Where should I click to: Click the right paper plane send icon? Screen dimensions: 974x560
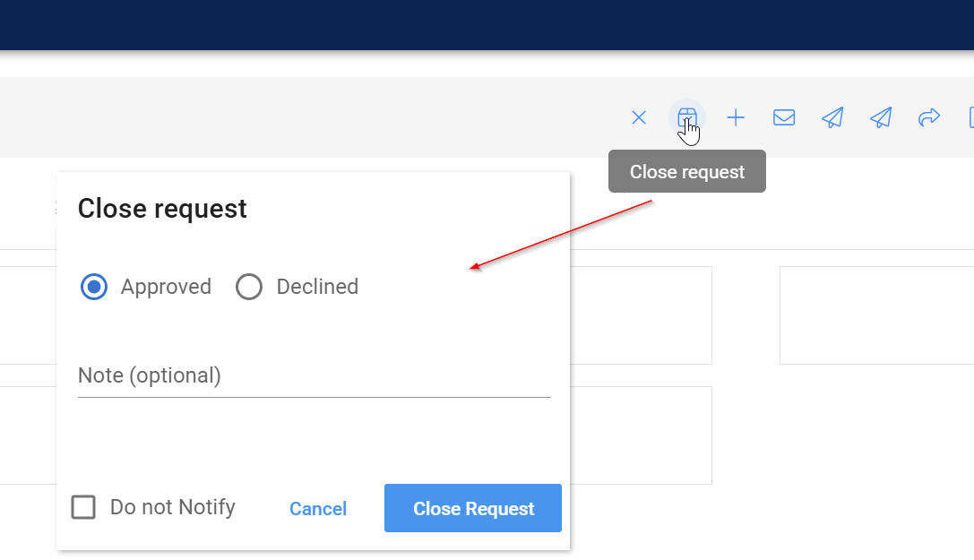(881, 117)
